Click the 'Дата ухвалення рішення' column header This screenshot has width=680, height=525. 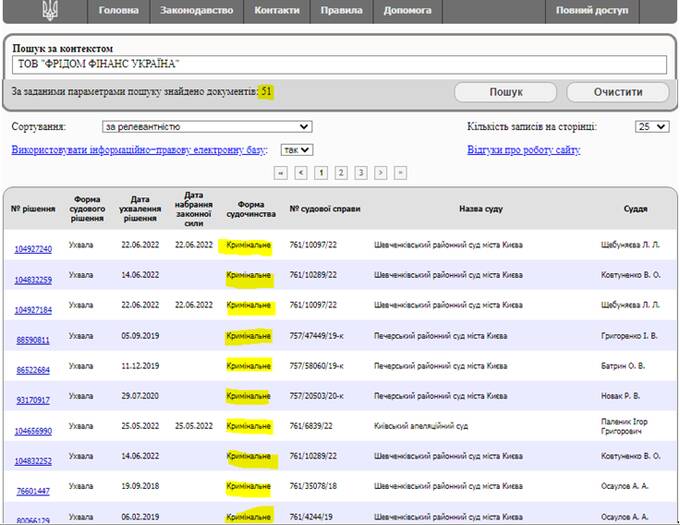point(140,209)
